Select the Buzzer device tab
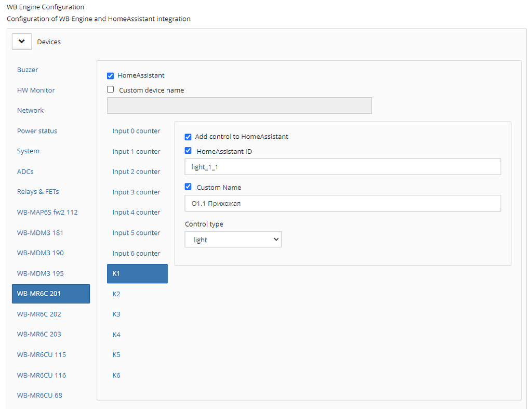Screen dimensions: 532x409 click(28, 70)
